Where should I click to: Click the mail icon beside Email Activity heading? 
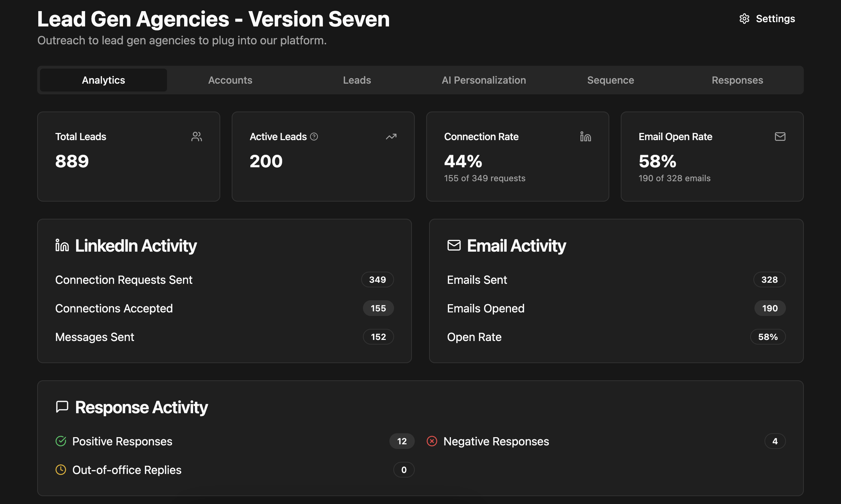click(x=454, y=246)
